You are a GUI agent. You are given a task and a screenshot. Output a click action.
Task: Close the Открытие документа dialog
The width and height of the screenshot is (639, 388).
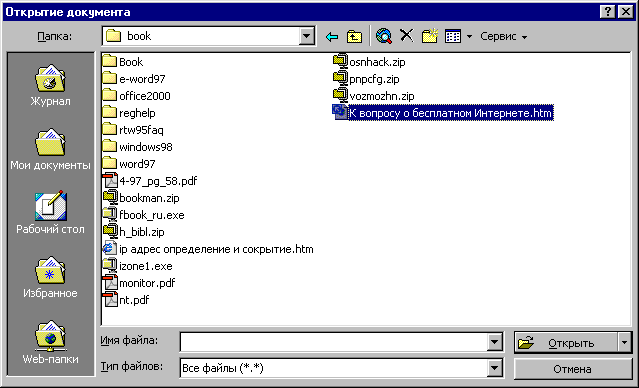pyautogui.click(x=626, y=12)
